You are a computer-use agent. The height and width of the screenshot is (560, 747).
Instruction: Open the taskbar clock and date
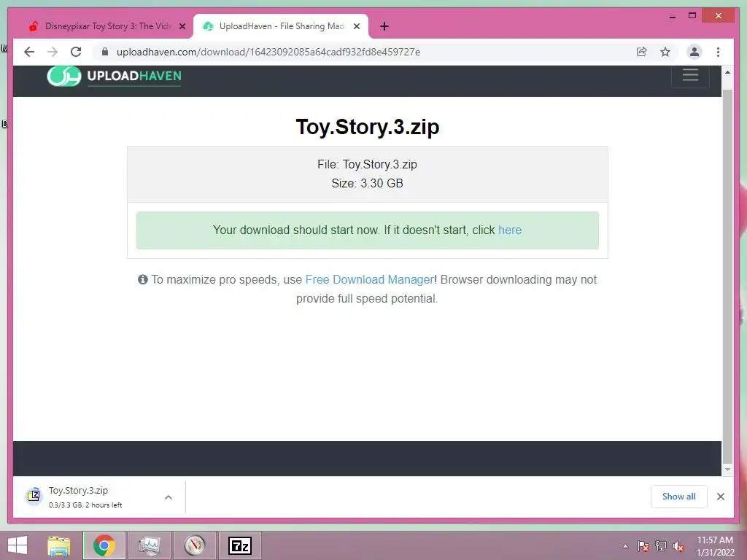715,546
